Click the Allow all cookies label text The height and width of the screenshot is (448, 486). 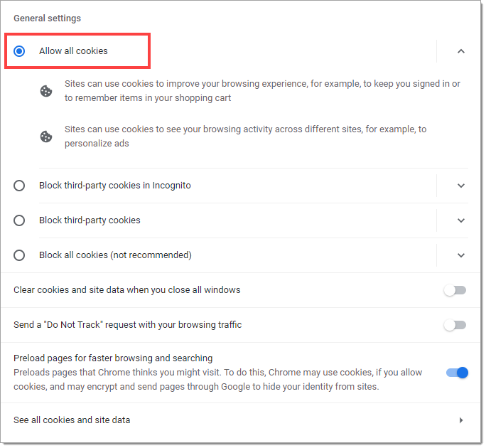(73, 51)
